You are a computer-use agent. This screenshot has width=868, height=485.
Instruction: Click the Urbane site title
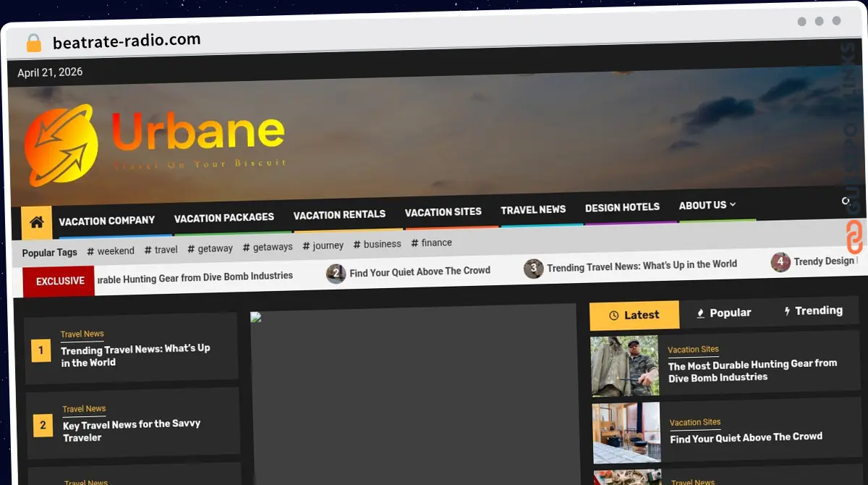[197, 132]
